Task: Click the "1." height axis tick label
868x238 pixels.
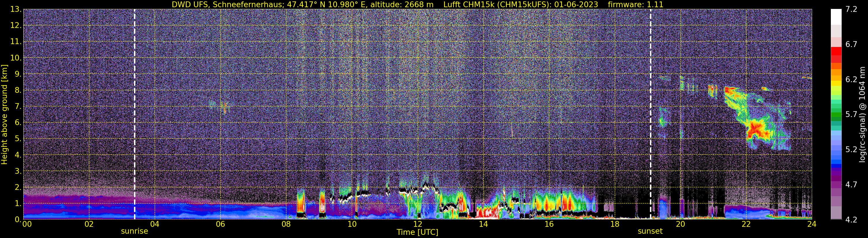Action: pos(18,203)
